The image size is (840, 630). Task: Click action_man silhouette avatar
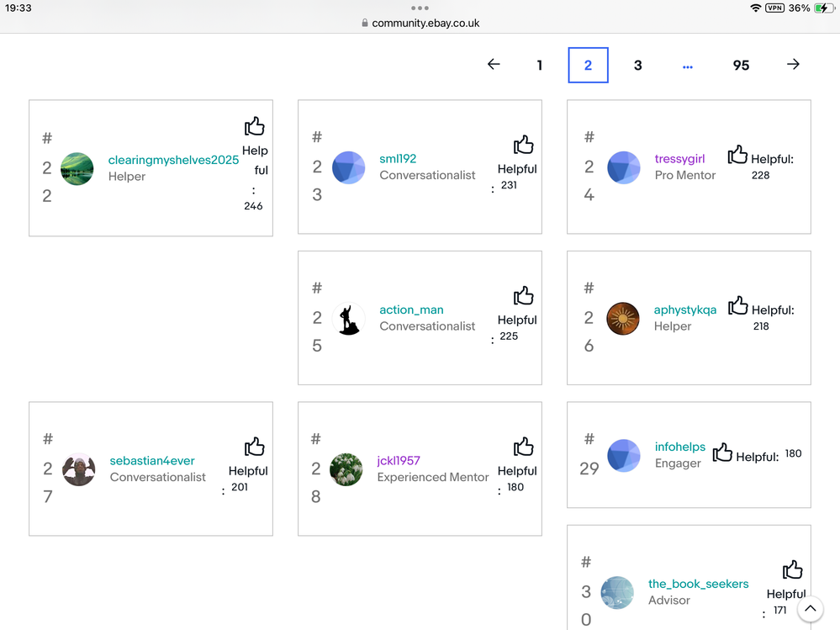pyautogui.click(x=348, y=319)
